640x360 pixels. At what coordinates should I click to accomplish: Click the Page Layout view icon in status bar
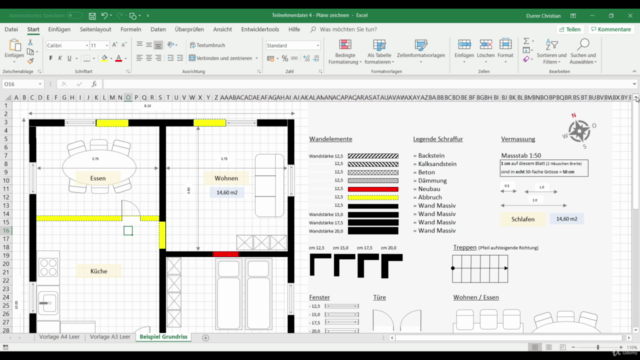point(549,347)
